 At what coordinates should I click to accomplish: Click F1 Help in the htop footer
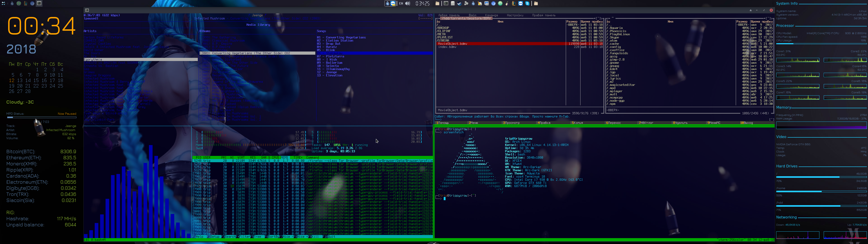199,237
